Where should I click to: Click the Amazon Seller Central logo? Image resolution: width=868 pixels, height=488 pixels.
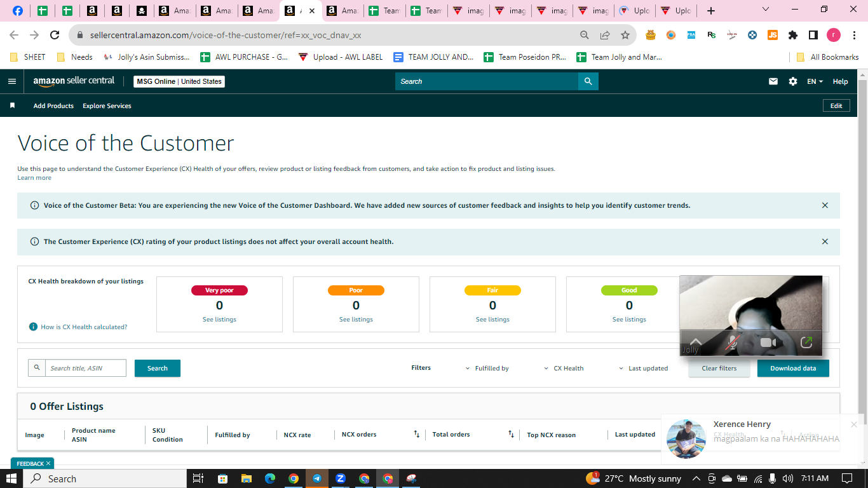74,81
